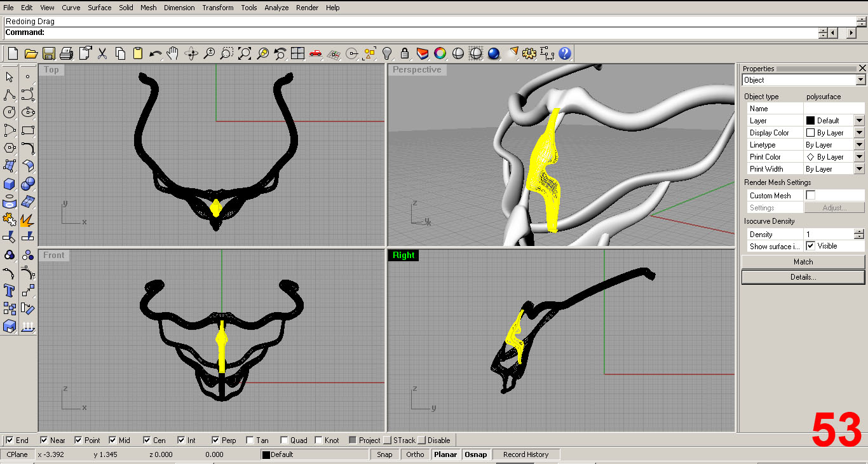Click the Match button
The height and width of the screenshot is (464, 868).
(x=803, y=262)
